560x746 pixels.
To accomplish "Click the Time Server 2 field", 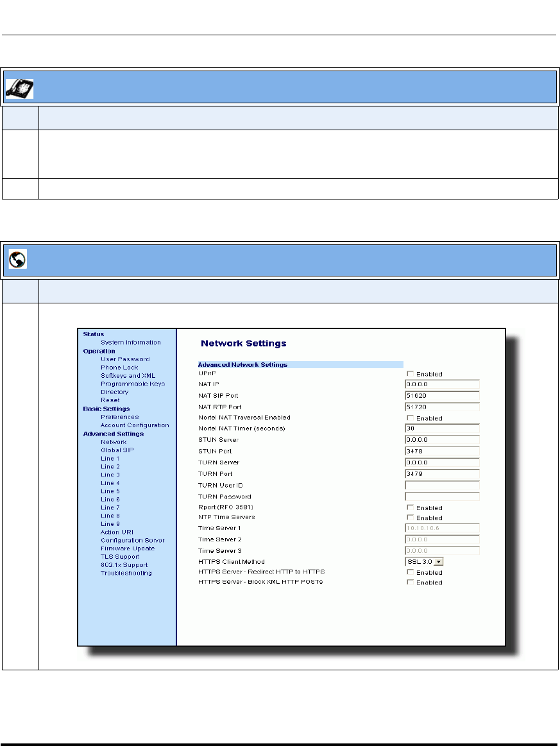I will click(442, 539).
